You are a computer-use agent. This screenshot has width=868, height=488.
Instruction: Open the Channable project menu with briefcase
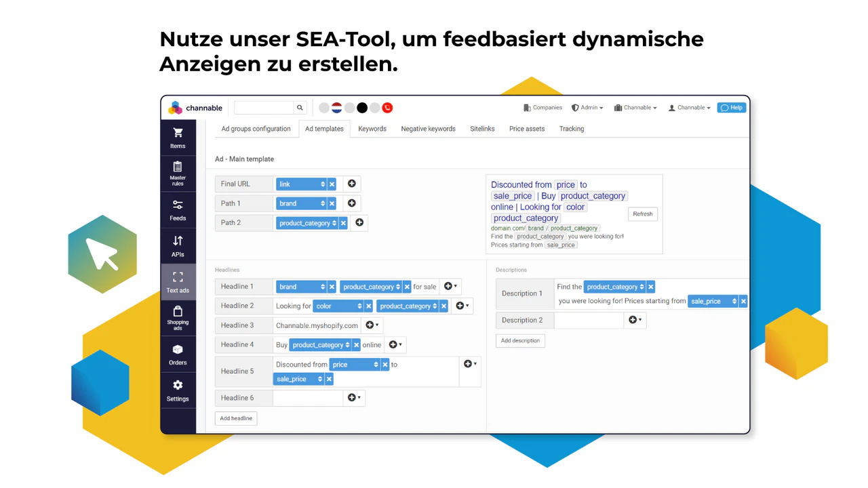coord(635,108)
